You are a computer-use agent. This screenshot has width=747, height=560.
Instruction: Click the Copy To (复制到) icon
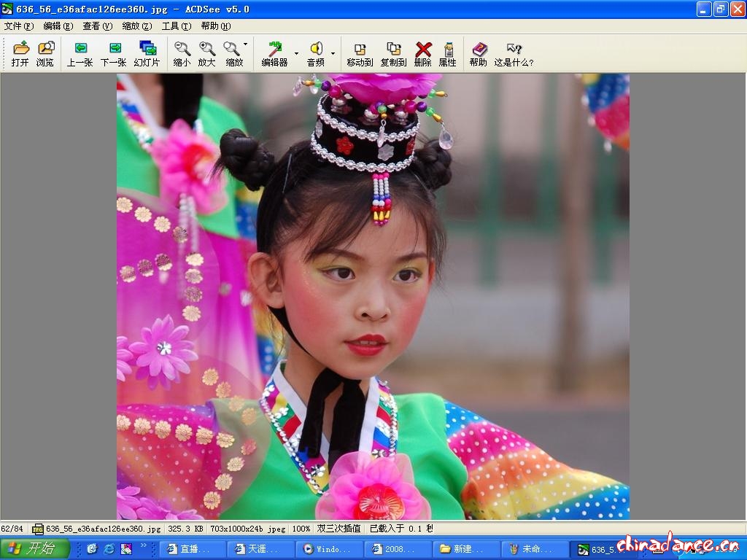393,54
